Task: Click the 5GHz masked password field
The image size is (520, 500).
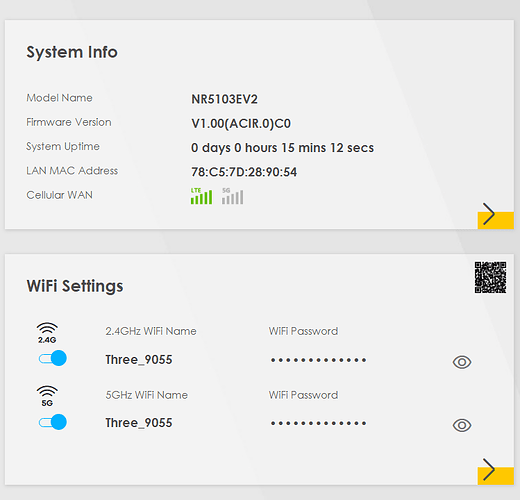Action: coord(318,423)
